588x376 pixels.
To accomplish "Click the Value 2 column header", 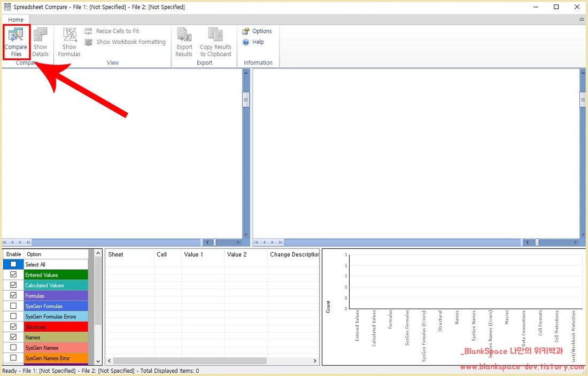I will (246, 254).
